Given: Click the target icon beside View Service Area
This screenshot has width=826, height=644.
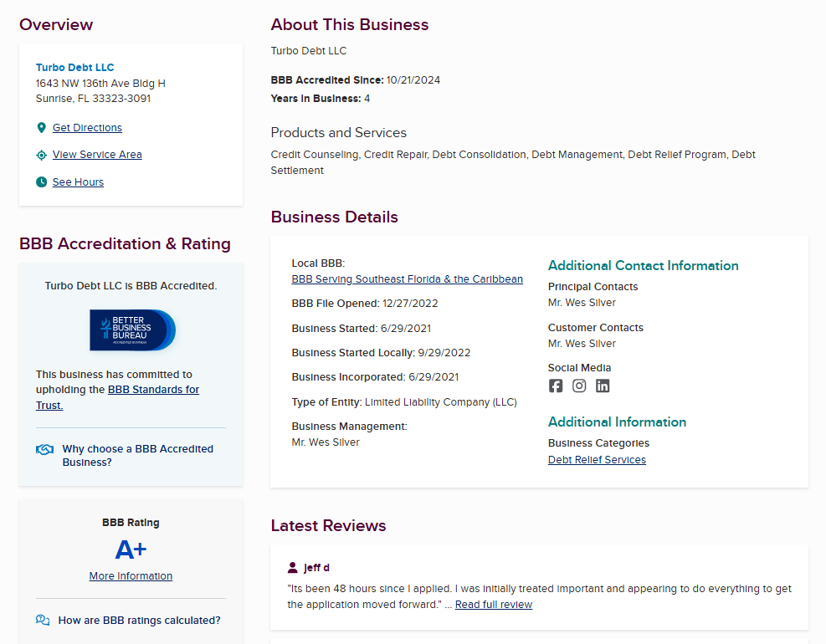Looking at the screenshot, I should click(42, 155).
